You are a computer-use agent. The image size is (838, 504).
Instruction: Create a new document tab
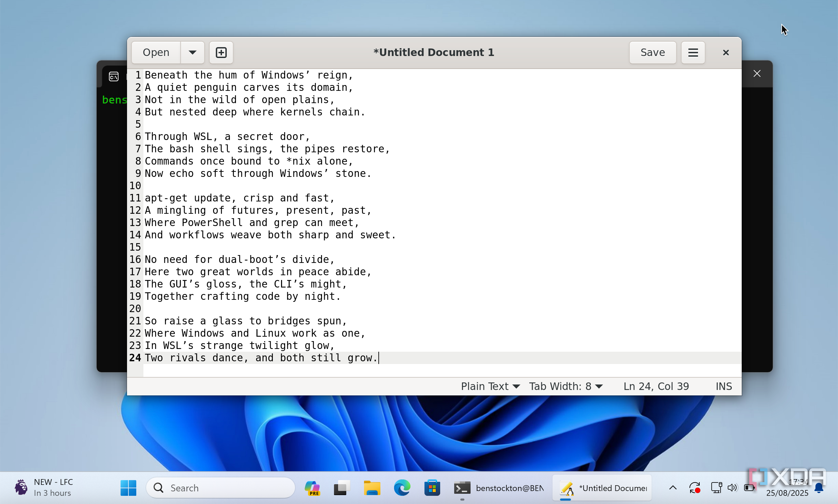pyautogui.click(x=221, y=53)
